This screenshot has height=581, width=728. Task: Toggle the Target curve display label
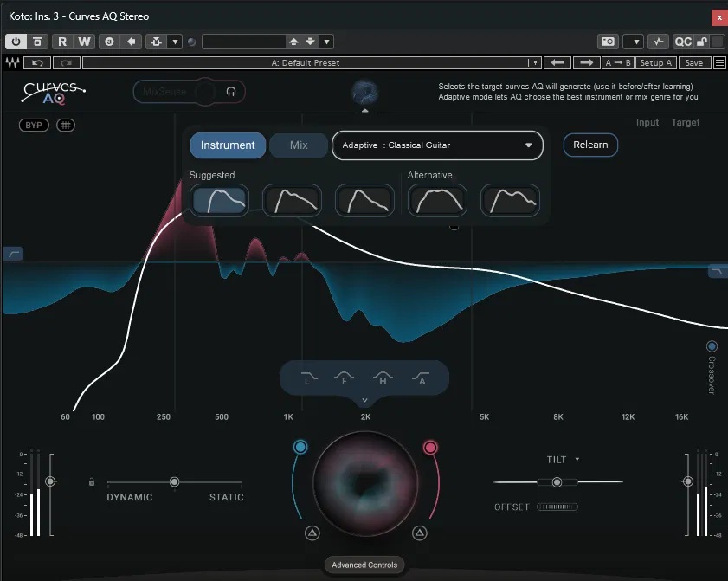pyautogui.click(x=686, y=123)
